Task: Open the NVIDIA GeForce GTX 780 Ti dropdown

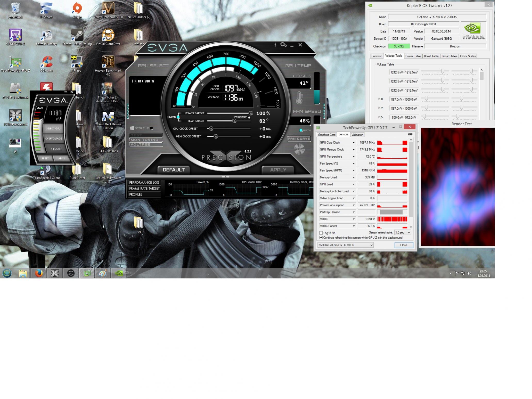Action: point(345,245)
